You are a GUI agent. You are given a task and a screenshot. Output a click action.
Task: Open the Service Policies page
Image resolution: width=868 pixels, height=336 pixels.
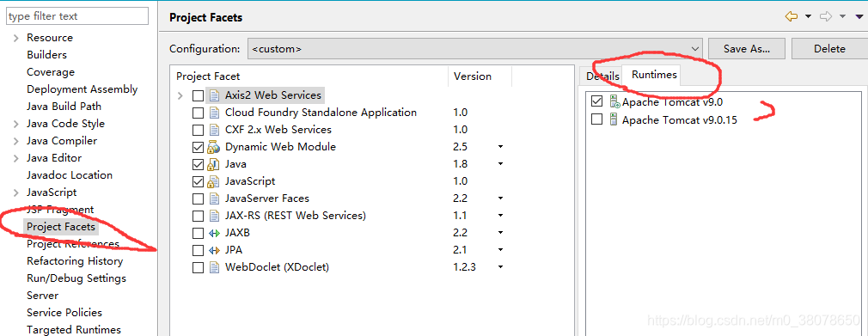click(64, 312)
